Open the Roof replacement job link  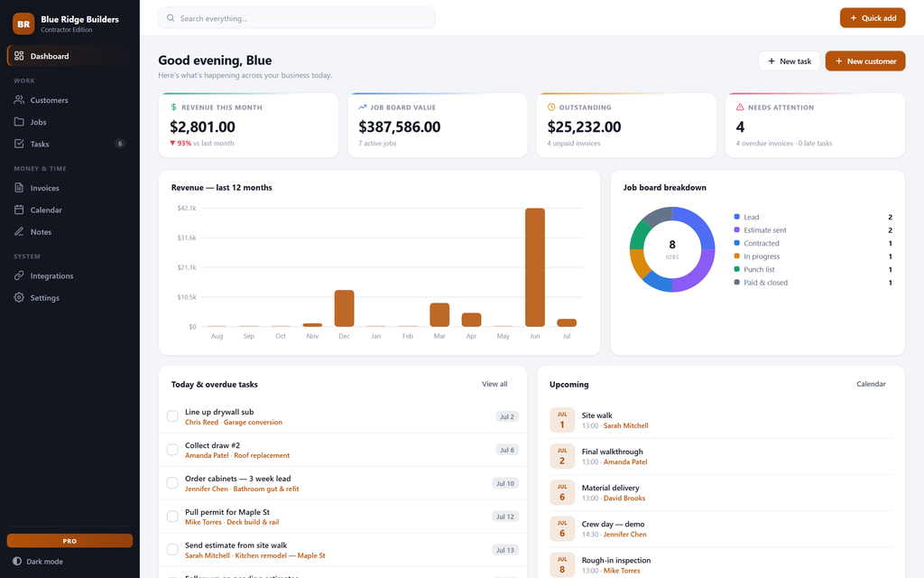(262, 455)
